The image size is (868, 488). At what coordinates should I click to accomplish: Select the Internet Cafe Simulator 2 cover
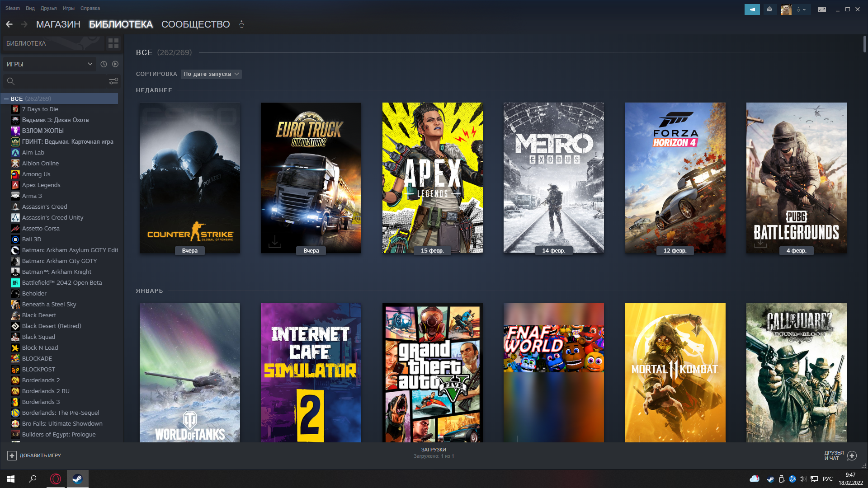pos(311,373)
